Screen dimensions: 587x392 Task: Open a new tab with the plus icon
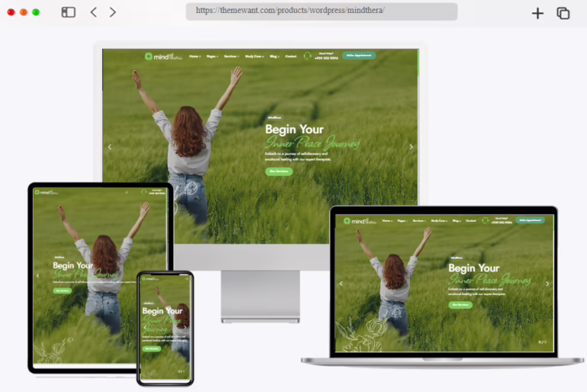[537, 13]
